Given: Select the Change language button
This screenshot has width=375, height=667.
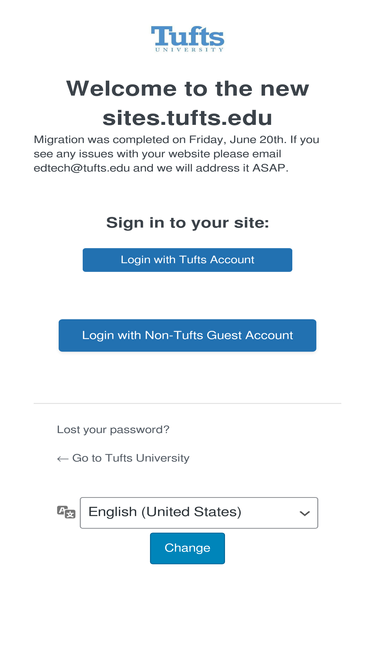Looking at the screenshot, I should [188, 548].
